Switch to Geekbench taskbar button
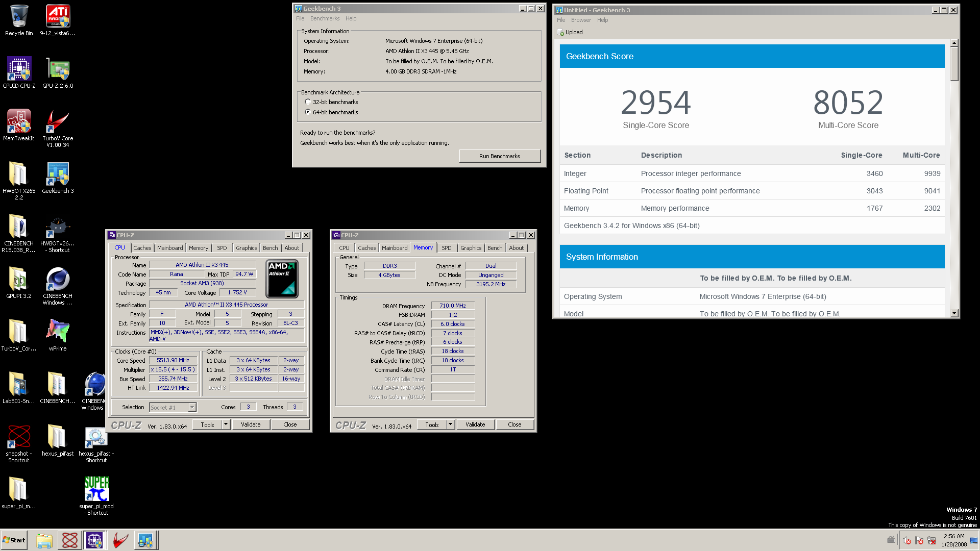 tap(145, 540)
